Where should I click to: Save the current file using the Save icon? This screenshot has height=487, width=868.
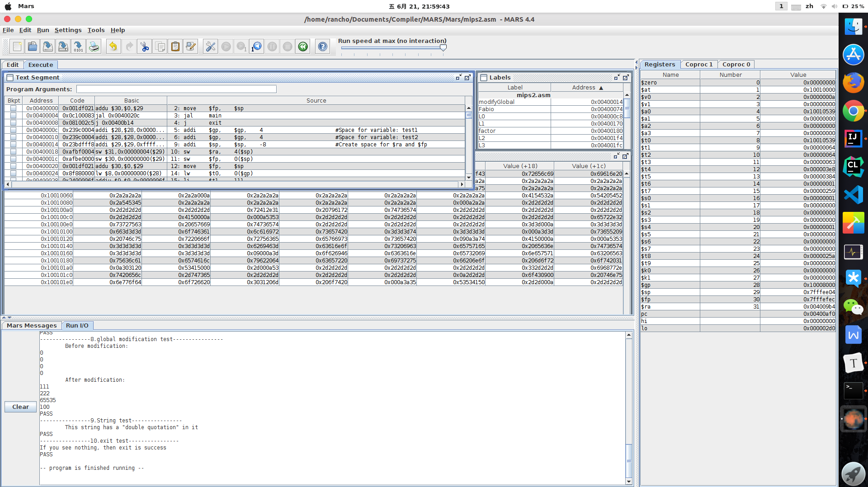[x=48, y=47]
